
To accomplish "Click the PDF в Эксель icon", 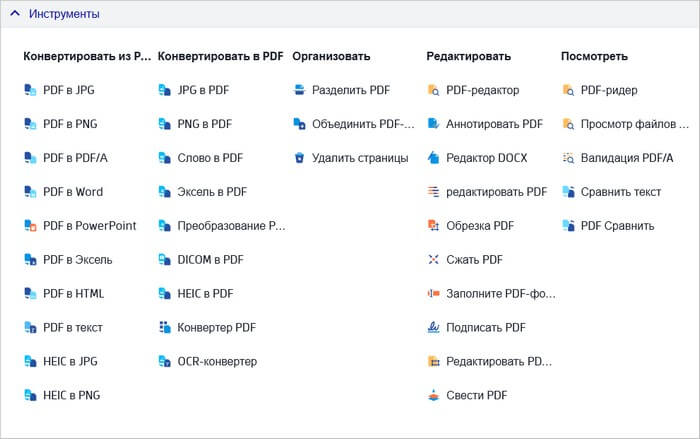I will tap(30, 260).
